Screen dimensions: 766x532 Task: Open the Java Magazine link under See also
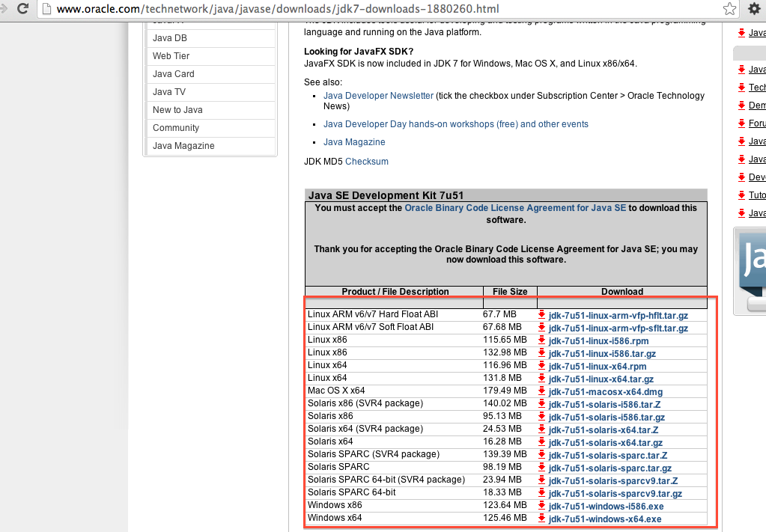pyautogui.click(x=354, y=142)
